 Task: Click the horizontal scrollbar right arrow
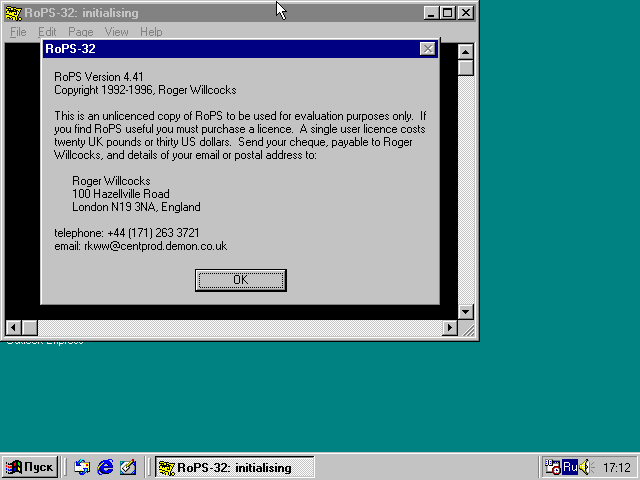[449, 328]
